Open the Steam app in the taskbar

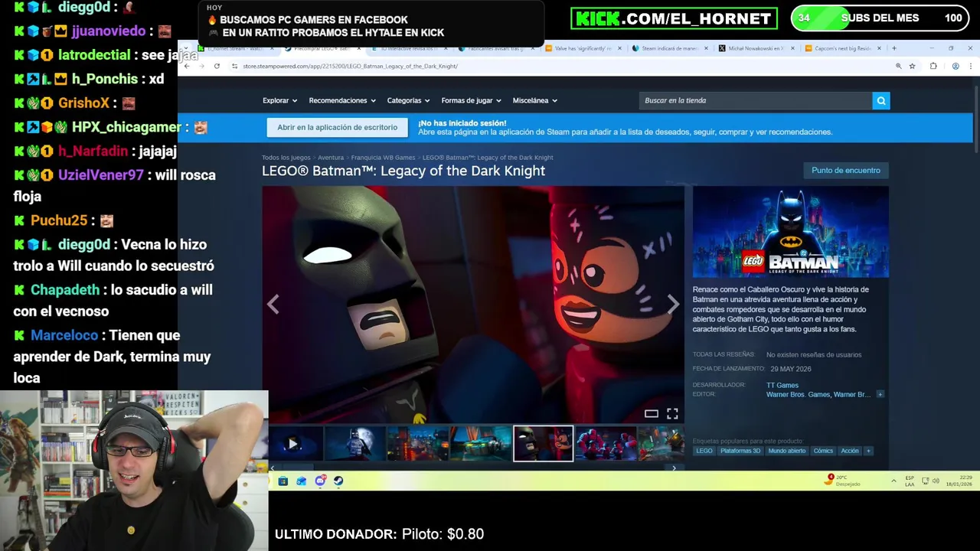(338, 481)
